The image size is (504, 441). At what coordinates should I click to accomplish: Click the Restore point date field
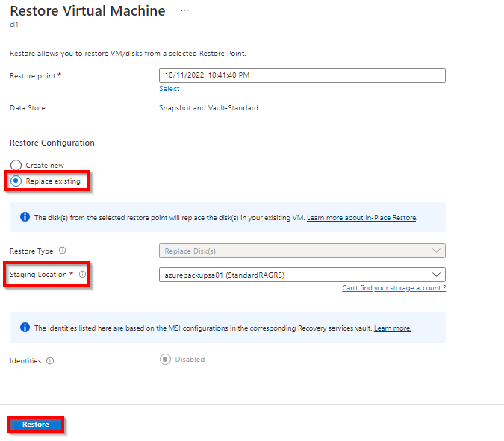pyautogui.click(x=302, y=75)
